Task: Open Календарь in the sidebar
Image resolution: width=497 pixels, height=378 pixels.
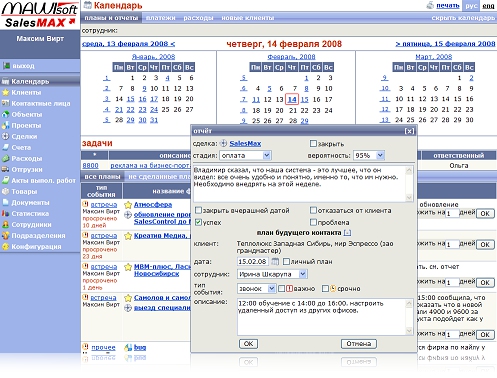Action: click(30, 81)
